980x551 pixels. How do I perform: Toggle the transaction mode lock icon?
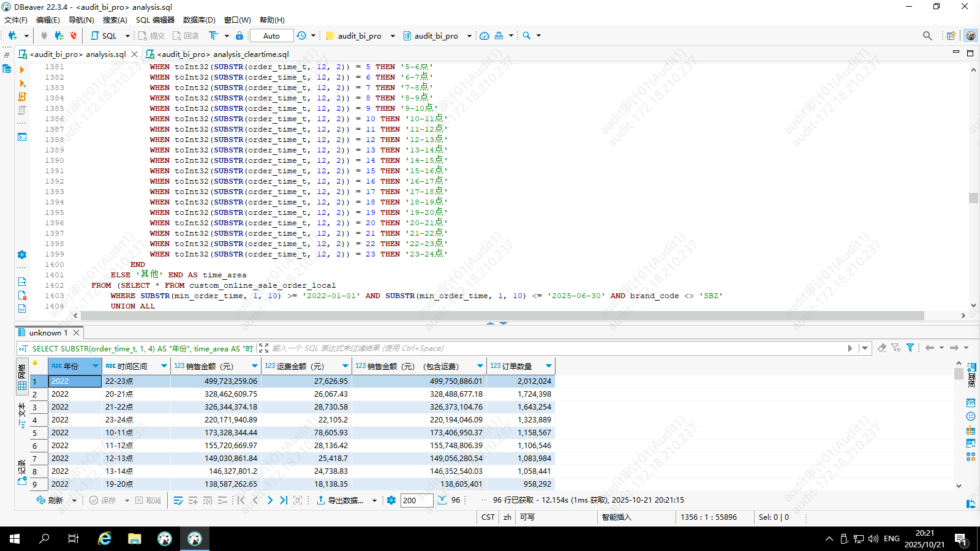pyautogui.click(x=239, y=36)
